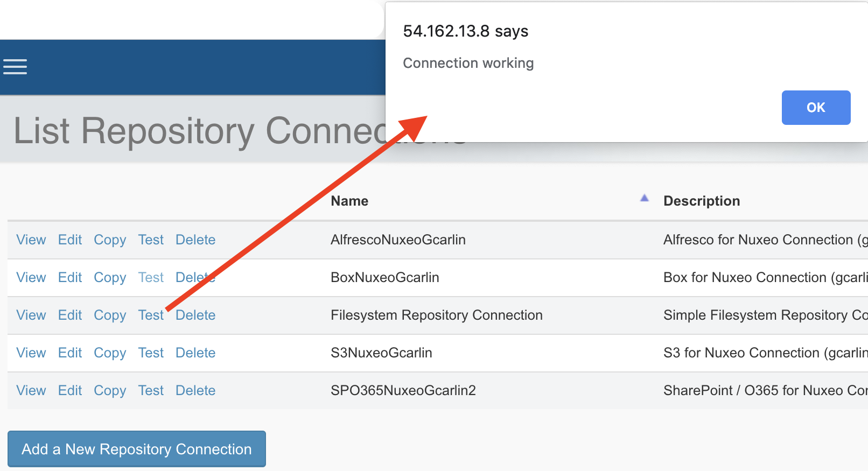Click 'Simple Filesystem Repository' description
868x471 pixels.
point(766,315)
